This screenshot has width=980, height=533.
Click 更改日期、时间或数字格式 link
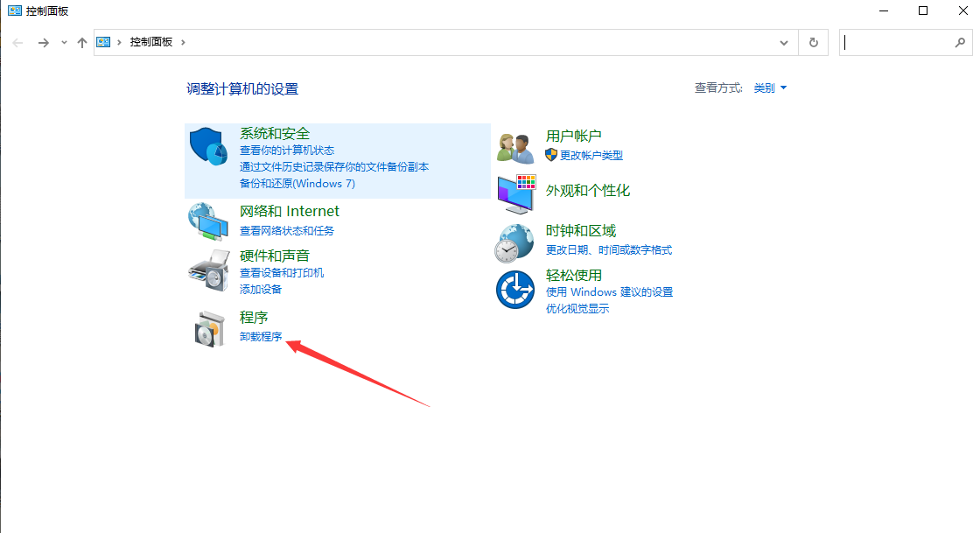tap(609, 250)
